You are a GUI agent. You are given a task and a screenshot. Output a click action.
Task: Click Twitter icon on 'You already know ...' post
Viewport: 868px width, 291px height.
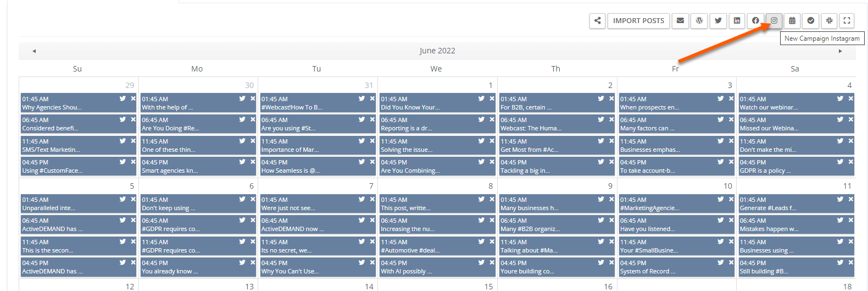243,262
